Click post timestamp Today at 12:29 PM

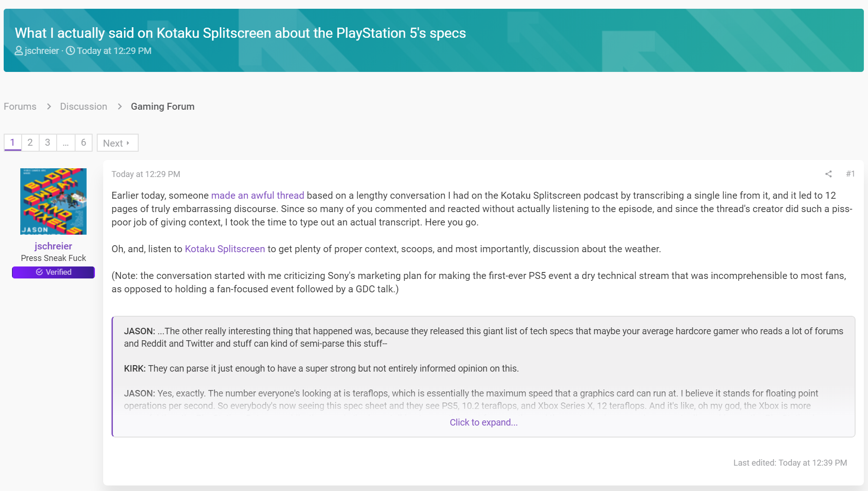point(146,174)
